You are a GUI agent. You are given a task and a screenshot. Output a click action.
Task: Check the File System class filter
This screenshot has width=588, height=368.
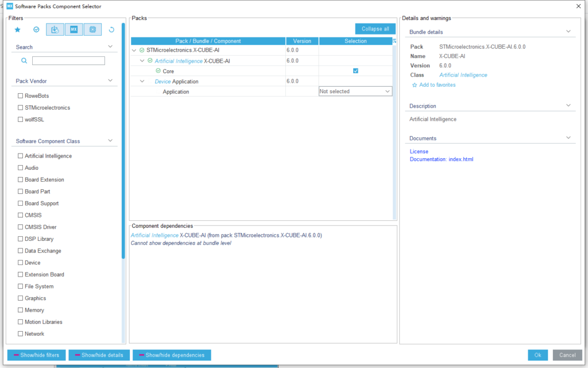(20, 286)
